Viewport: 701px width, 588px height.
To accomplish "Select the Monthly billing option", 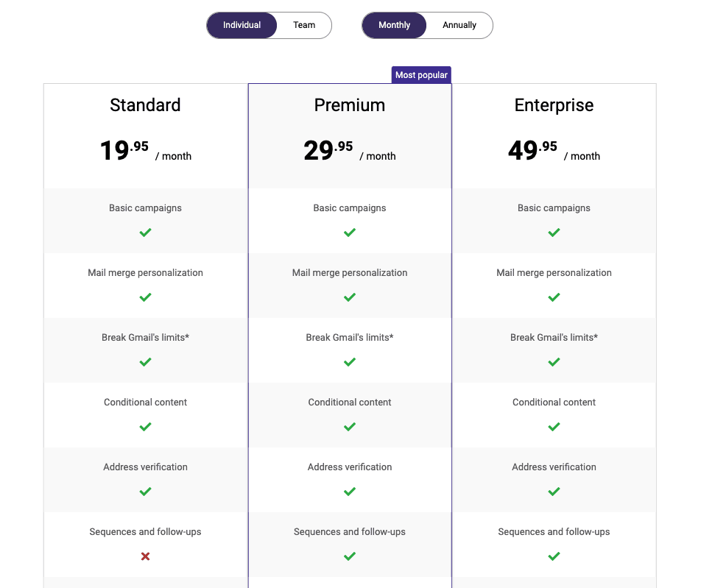I will (x=394, y=25).
